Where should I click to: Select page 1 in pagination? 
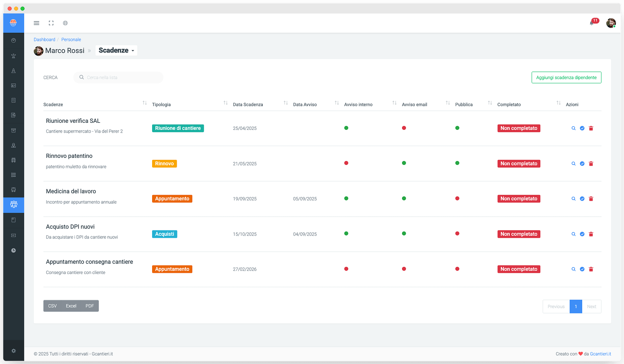[576, 306]
